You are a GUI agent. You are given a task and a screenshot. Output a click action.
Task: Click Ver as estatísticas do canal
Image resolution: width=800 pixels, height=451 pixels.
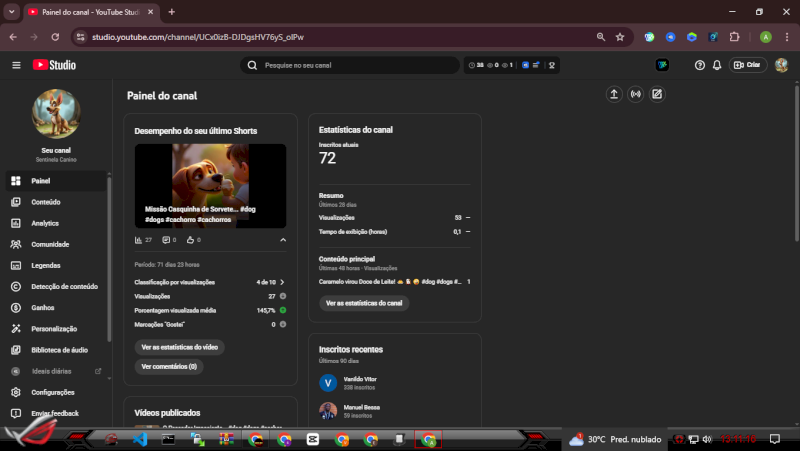tap(364, 303)
